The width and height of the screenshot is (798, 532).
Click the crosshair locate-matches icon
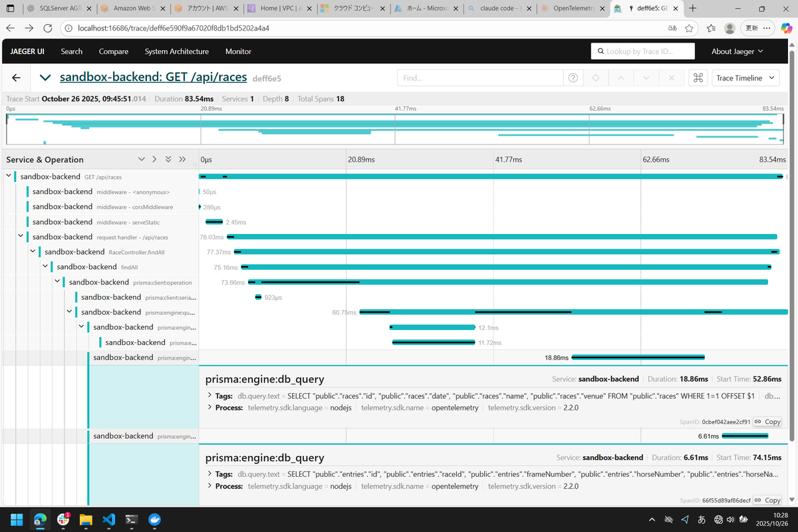pos(596,78)
